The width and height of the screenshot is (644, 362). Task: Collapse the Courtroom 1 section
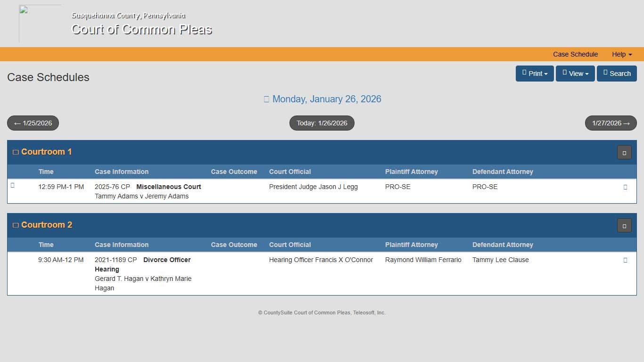pyautogui.click(x=16, y=151)
